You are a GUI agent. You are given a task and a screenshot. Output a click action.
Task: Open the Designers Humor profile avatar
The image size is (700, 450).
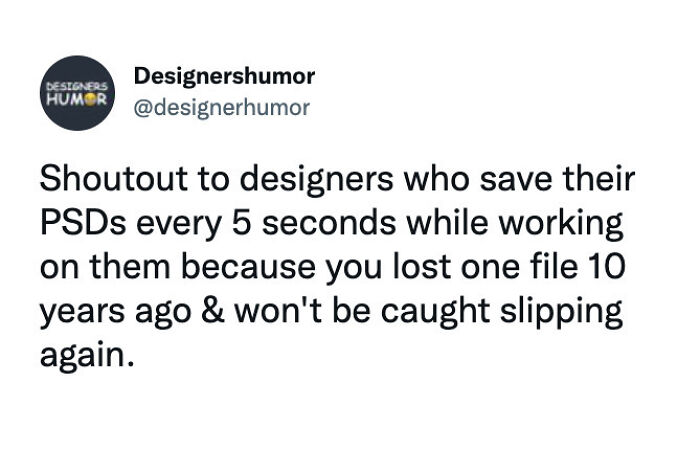coord(78,93)
